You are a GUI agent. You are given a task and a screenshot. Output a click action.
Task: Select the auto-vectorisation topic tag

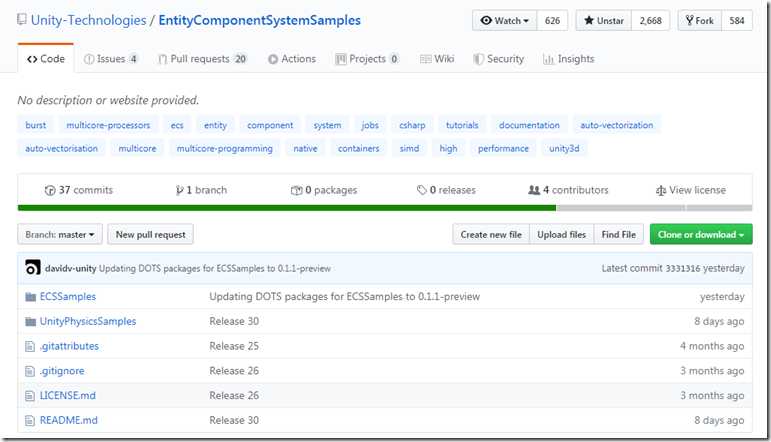click(61, 148)
